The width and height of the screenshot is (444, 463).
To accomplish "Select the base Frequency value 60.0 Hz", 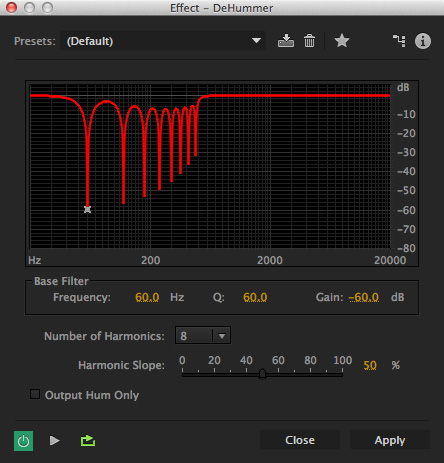I will tap(147, 297).
